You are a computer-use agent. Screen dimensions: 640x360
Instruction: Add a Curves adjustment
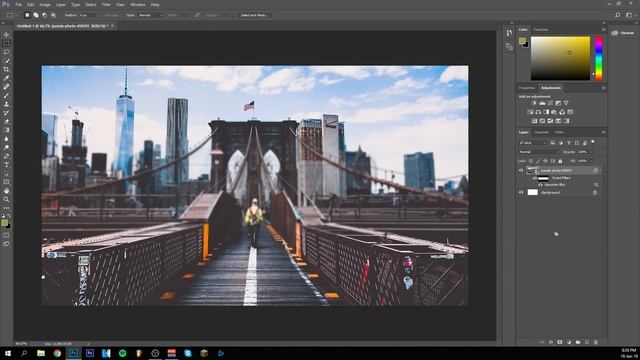[550, 103]
